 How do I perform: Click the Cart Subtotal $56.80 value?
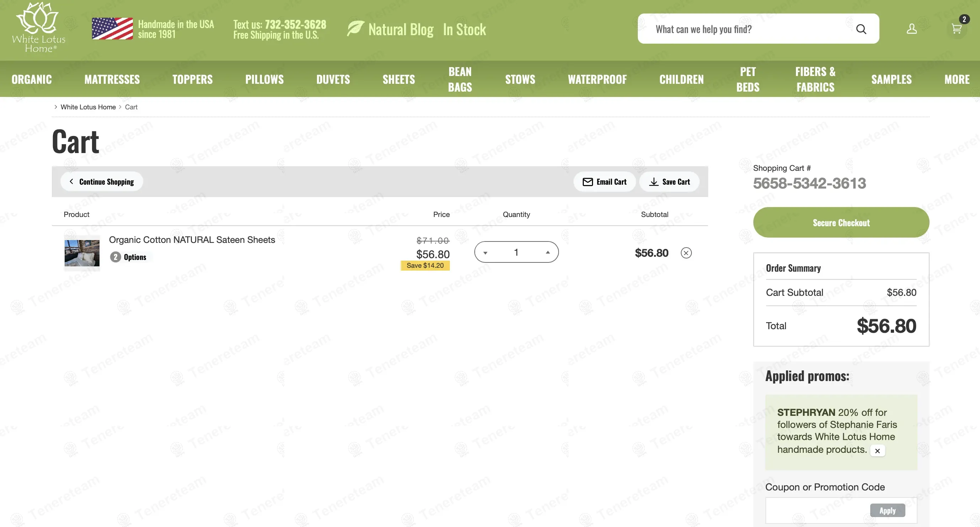tap(901, 292)
